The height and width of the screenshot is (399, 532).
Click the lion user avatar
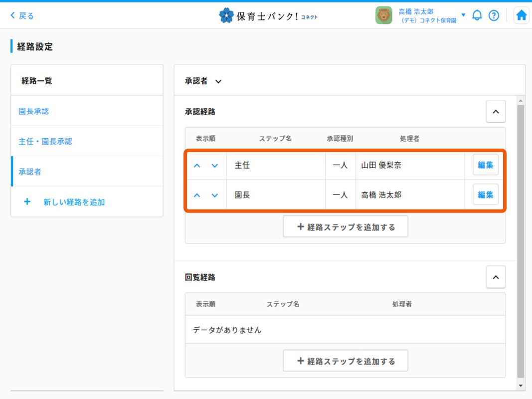[x=383, y=15]
